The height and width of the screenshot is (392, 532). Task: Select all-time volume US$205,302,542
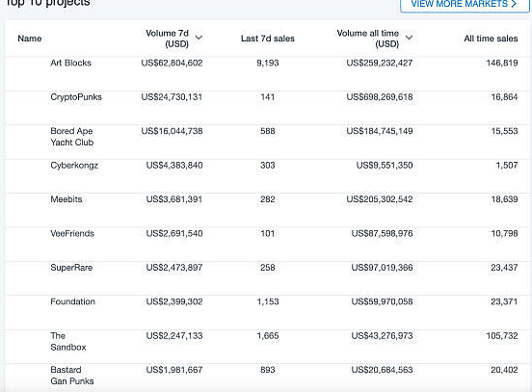point(380,199)
